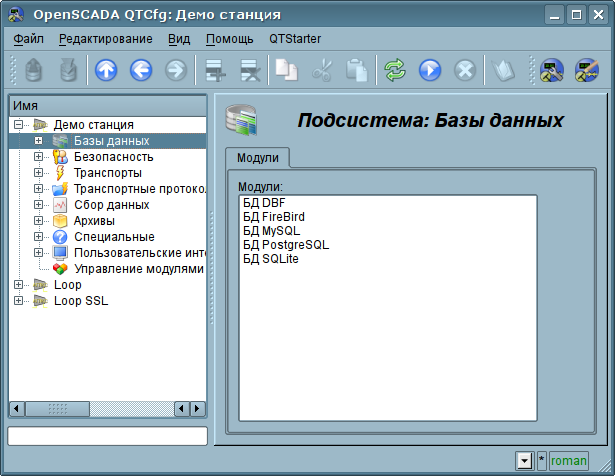Expand the Транспортные протоколы tree node
Image resolution: width=615 pixels, height=476 pixels.
pos(38,189)
